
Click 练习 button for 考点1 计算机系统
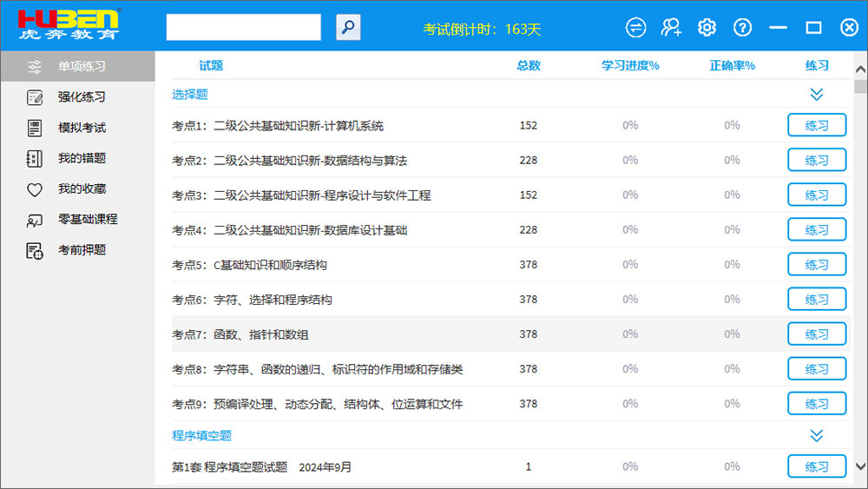click(x=816, y=125)
